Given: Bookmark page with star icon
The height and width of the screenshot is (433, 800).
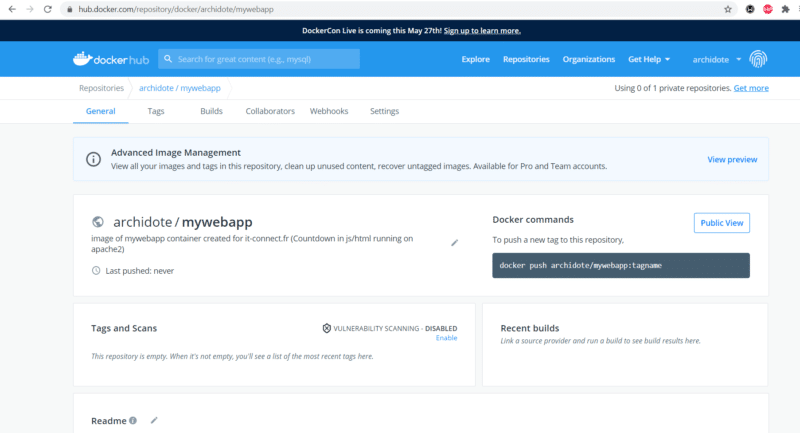Looking at the screenshot, I should point(728,9).
